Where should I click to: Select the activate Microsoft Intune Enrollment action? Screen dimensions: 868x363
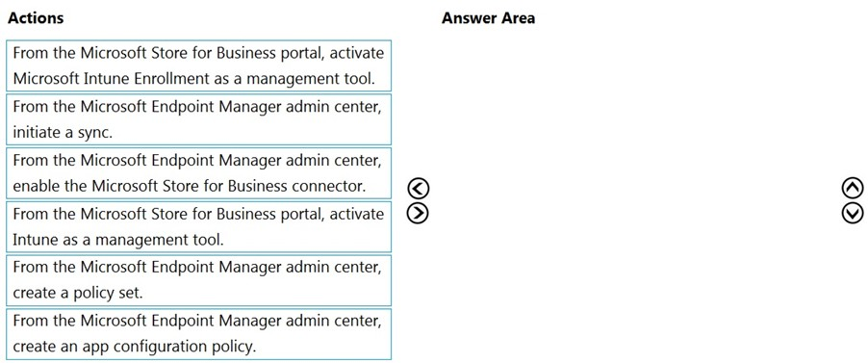[199, 65]
